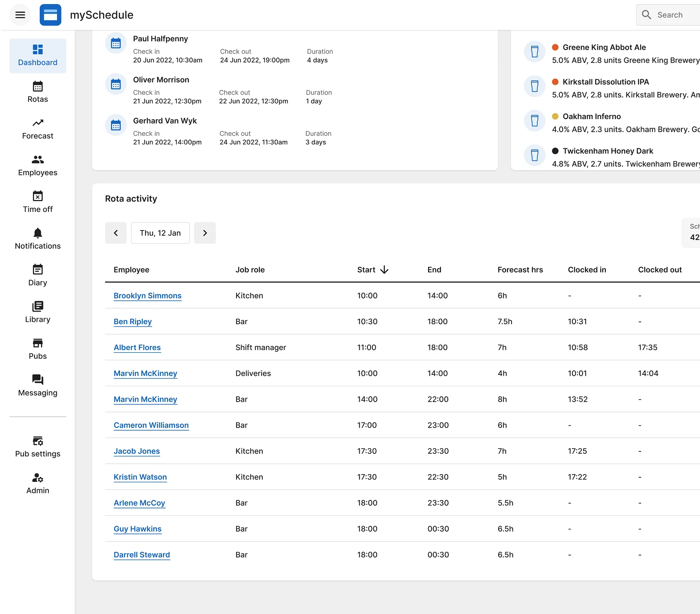Go to Rotas in the sidebar
Image resolution: width=700 pixels, height=614 pixels.
pyautogui.click(x=38, y=92)
